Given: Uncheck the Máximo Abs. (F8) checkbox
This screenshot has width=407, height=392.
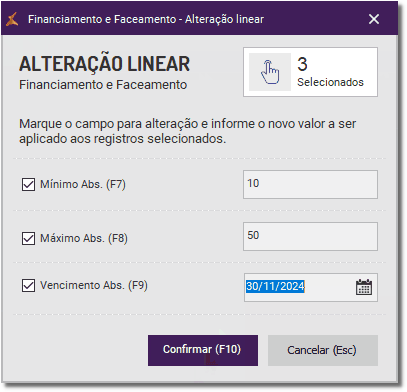Looking at the screenshot, I should click(28, 238).
